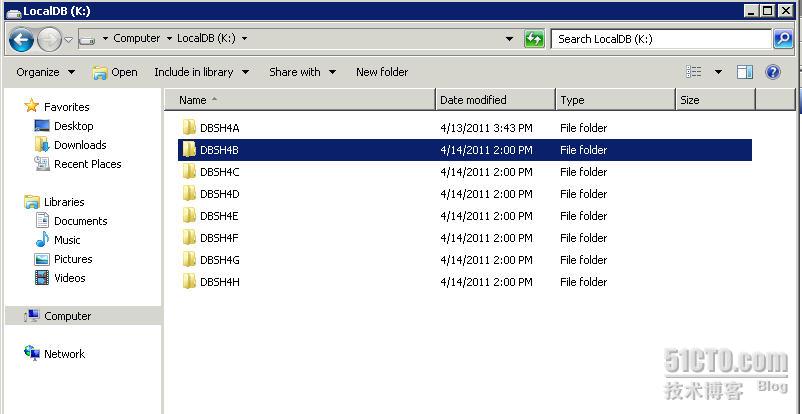The height and width of the screenshot is (414, 802).
Task: Click the DBSH4A folder icon
Action: 189,127
